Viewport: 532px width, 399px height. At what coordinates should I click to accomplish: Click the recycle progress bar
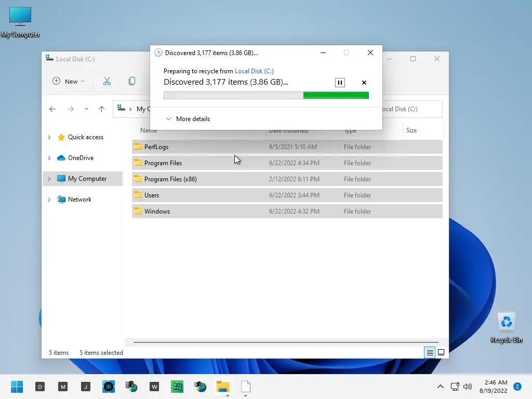pyautogui.click(x=266, y=96)
